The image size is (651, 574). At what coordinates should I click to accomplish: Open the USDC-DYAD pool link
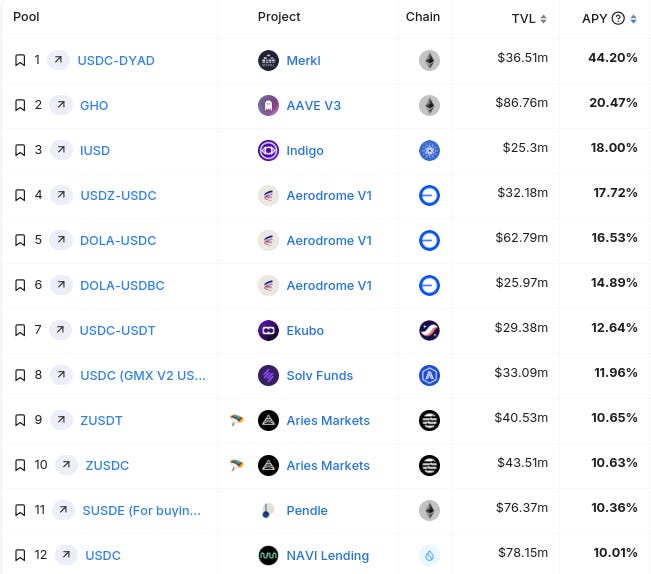pos(116,61)
